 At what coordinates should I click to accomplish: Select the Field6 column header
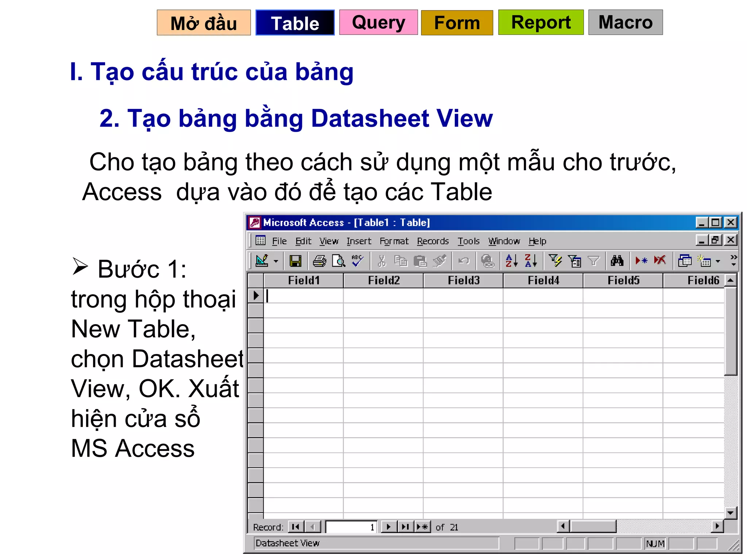pyautogui.click(x=694, y=280)
